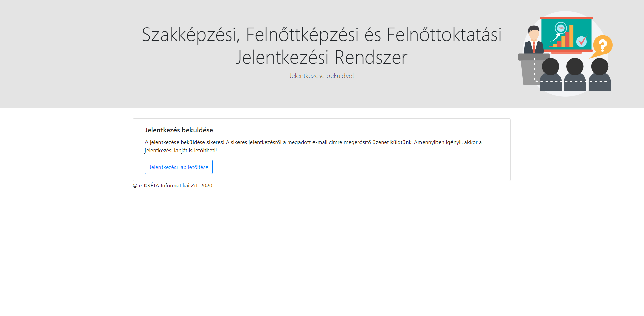Screen dimensions: 644x316
Task: Click the presentation illustration in the header
Action: 566,54
